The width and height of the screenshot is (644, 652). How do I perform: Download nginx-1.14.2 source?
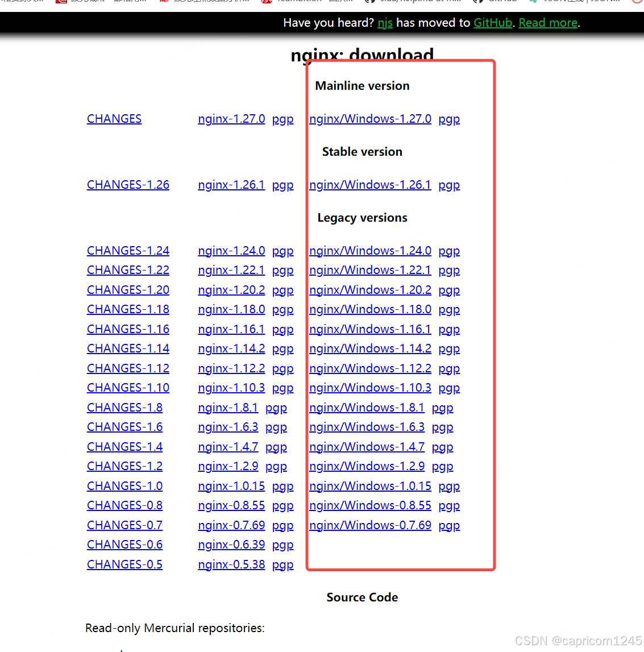231,348
